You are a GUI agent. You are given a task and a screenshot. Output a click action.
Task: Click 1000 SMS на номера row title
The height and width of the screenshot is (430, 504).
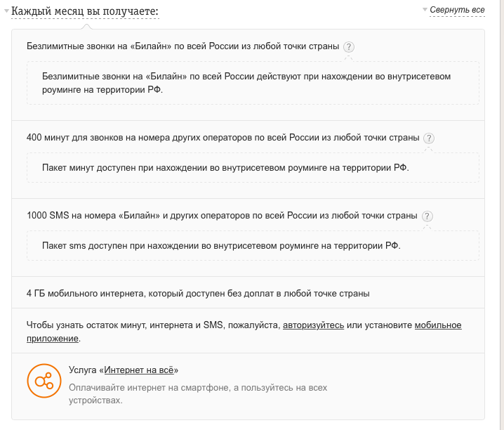(x=222, y=216)
